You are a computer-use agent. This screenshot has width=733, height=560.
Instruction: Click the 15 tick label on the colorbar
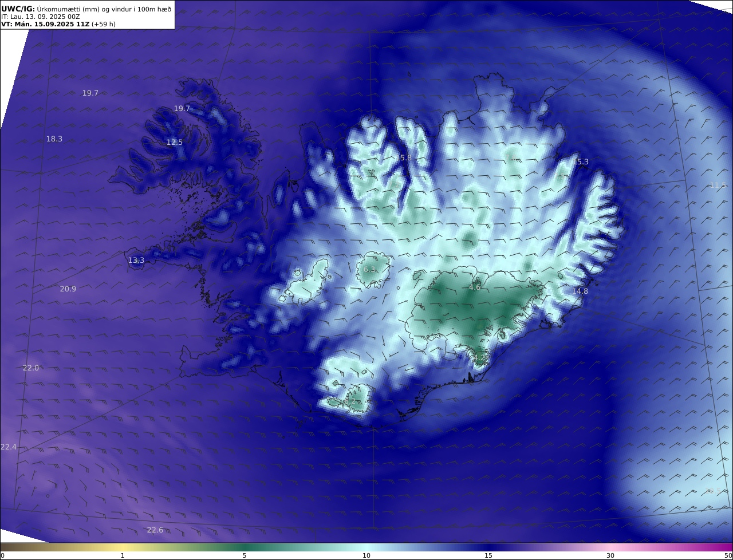coord(488,555)
